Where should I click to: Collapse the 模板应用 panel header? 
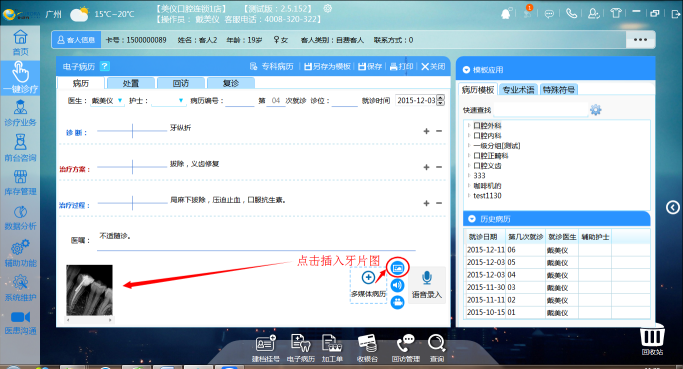point(467,70)
